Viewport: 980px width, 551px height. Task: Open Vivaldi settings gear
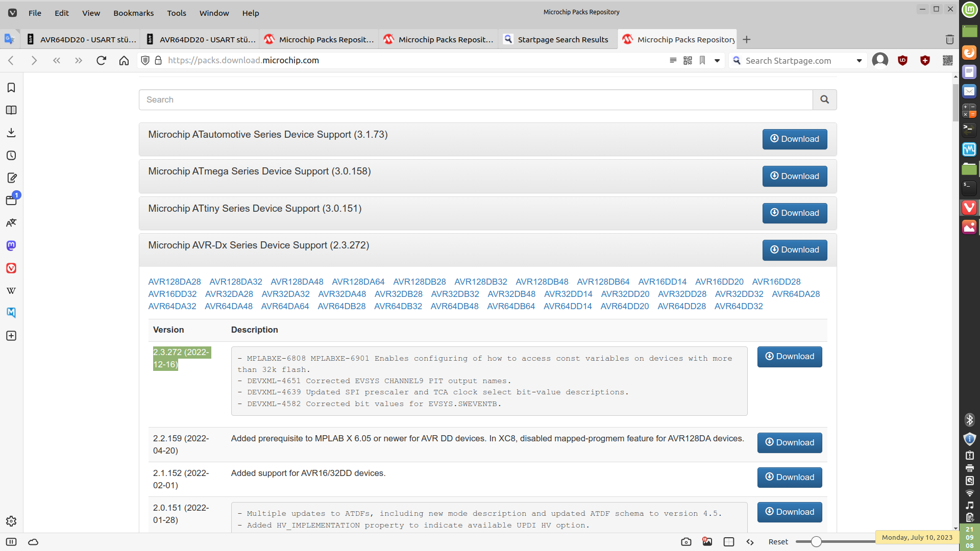click(x=11, y=521)
